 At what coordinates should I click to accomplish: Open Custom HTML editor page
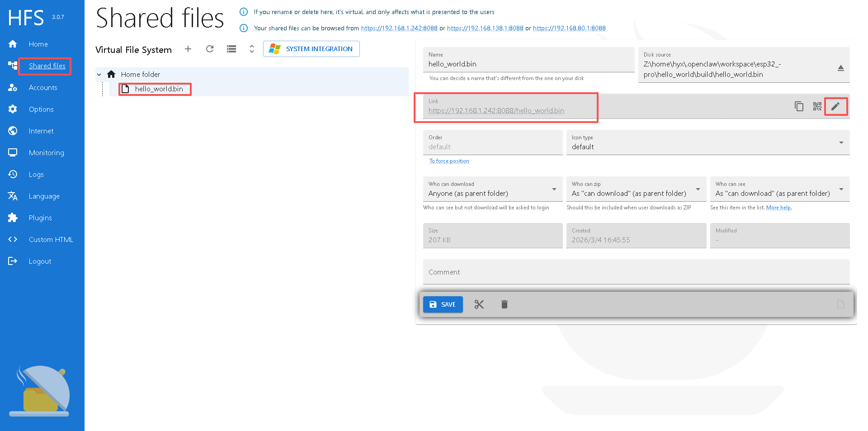51,239
